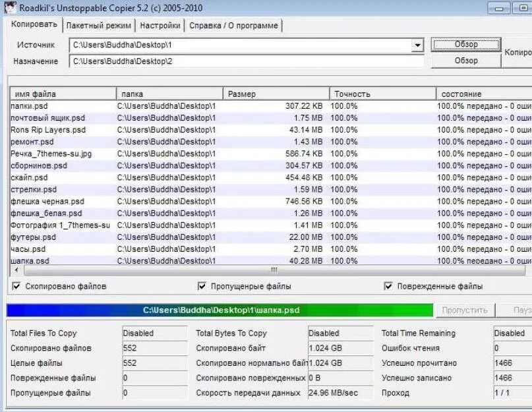Click the Total Files To Copy Disabled value
The image size is (532, 412).
coord(155,334)
